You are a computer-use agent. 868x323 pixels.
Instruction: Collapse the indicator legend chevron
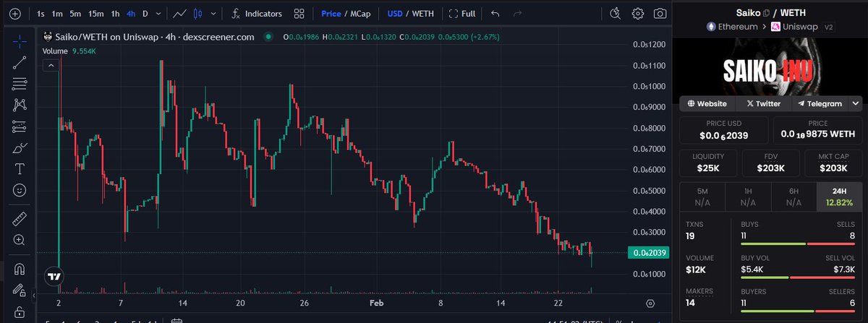tap(51, 66)
